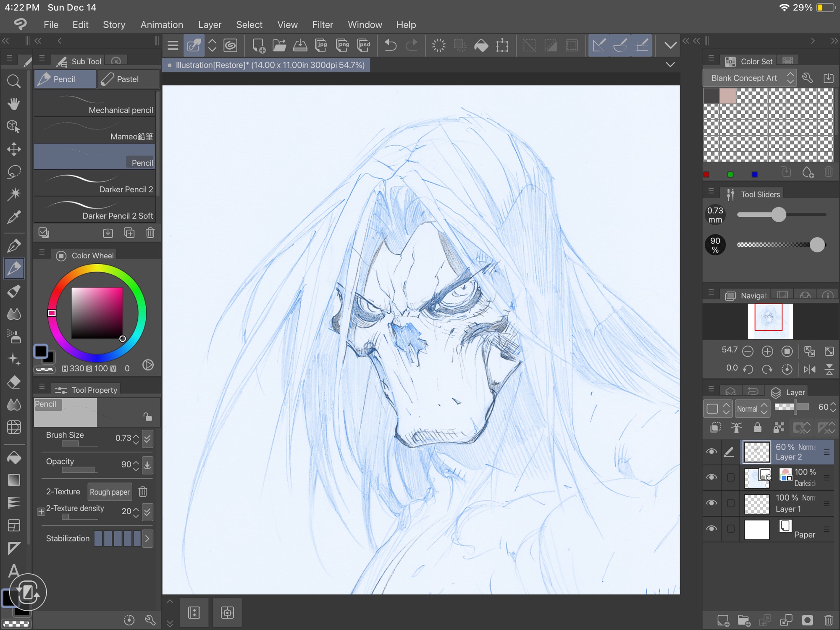
Task: Toggle visibility of Layer 1
Action: pyautogui.click(x=711, y=503)
